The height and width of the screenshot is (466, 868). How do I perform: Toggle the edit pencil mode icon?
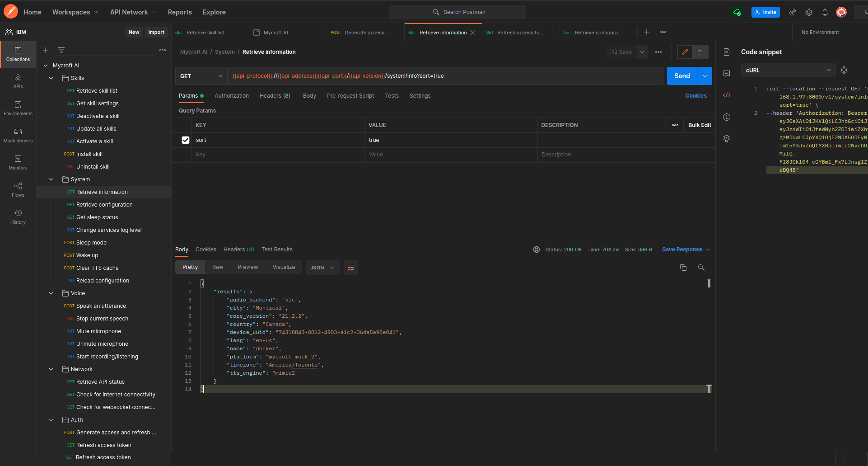685,52
